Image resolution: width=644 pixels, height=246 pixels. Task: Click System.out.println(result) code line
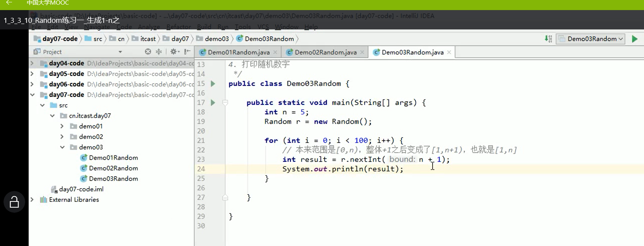tap(343, 169)
